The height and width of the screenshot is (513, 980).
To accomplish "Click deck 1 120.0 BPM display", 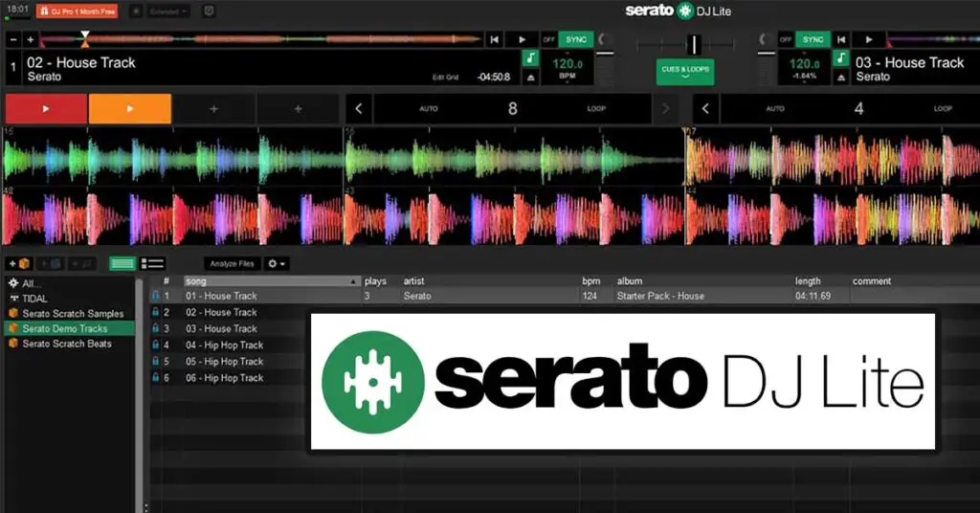I will point(568,68).
